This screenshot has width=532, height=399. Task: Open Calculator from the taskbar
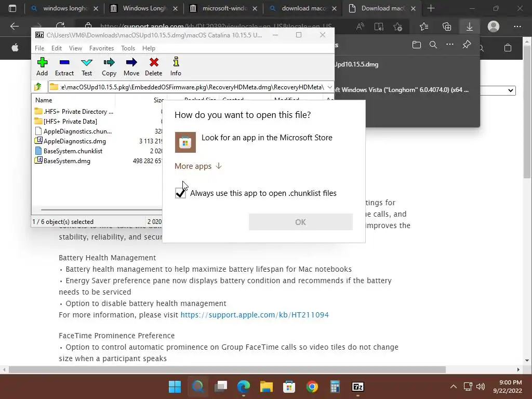335,387
